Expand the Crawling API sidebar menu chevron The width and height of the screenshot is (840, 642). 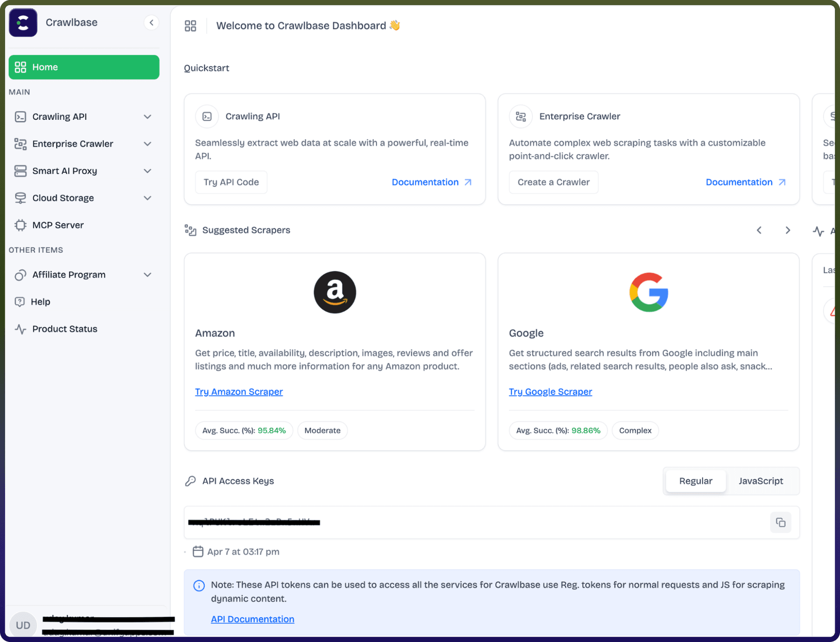point(147,117)
